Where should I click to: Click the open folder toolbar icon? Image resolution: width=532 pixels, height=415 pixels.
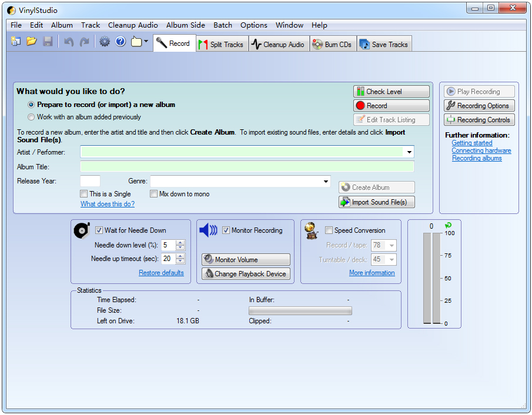click(32, 42)
